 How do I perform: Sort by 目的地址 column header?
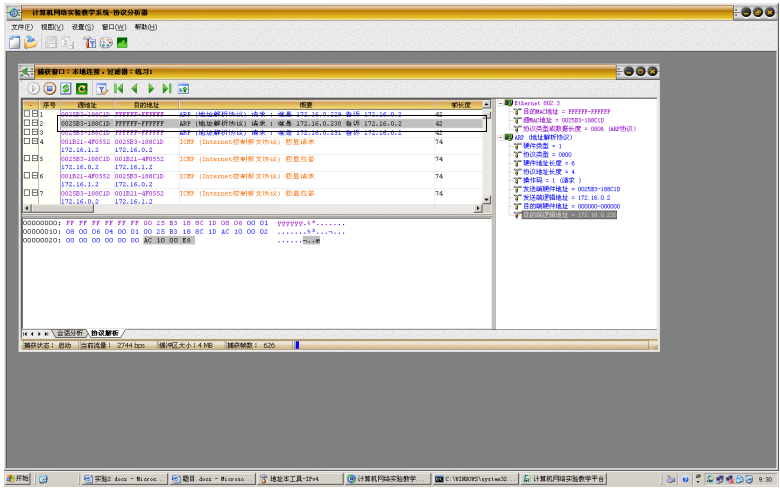[x=146, y=105]
